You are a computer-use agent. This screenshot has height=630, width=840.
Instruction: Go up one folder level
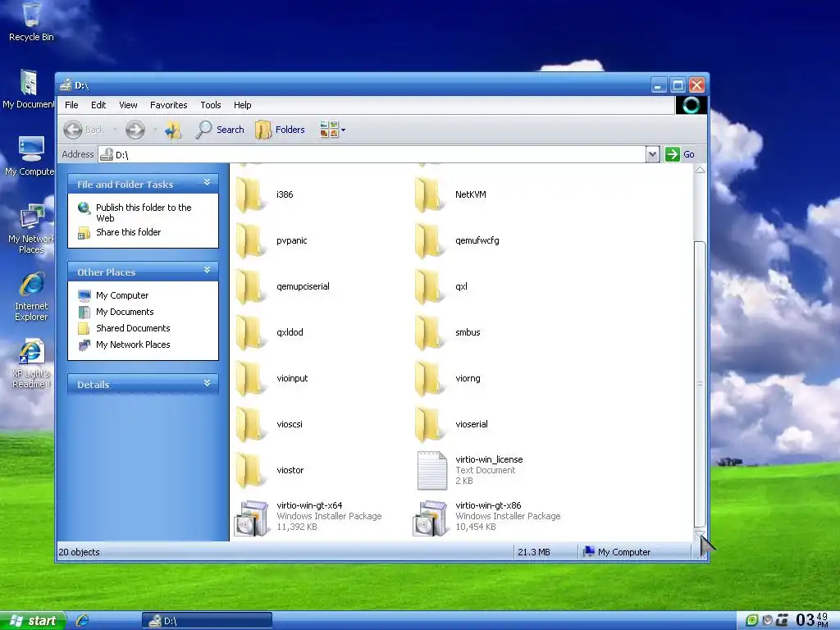(173, 130)
